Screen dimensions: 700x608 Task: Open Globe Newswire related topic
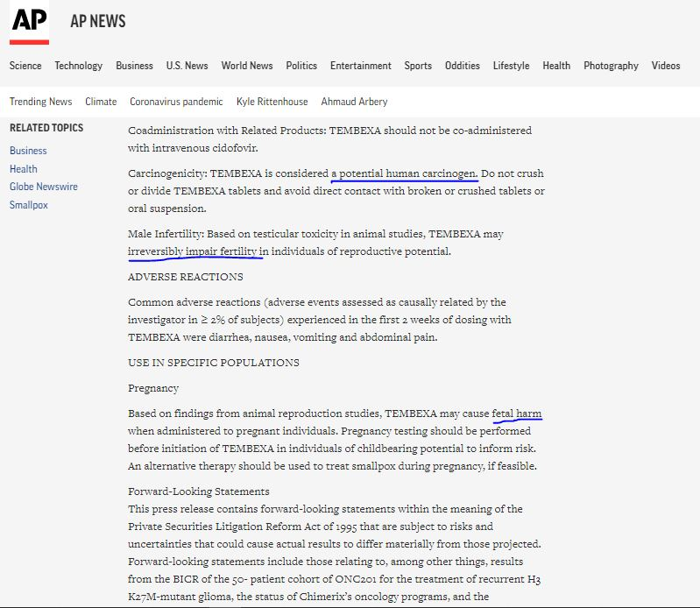pyautogui.click(x=43, y=187)
